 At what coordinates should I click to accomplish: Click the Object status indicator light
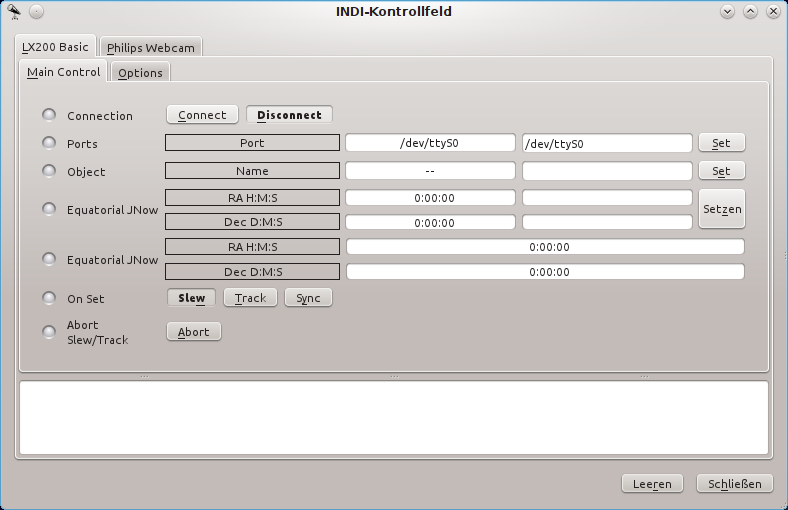pos(48,171)
